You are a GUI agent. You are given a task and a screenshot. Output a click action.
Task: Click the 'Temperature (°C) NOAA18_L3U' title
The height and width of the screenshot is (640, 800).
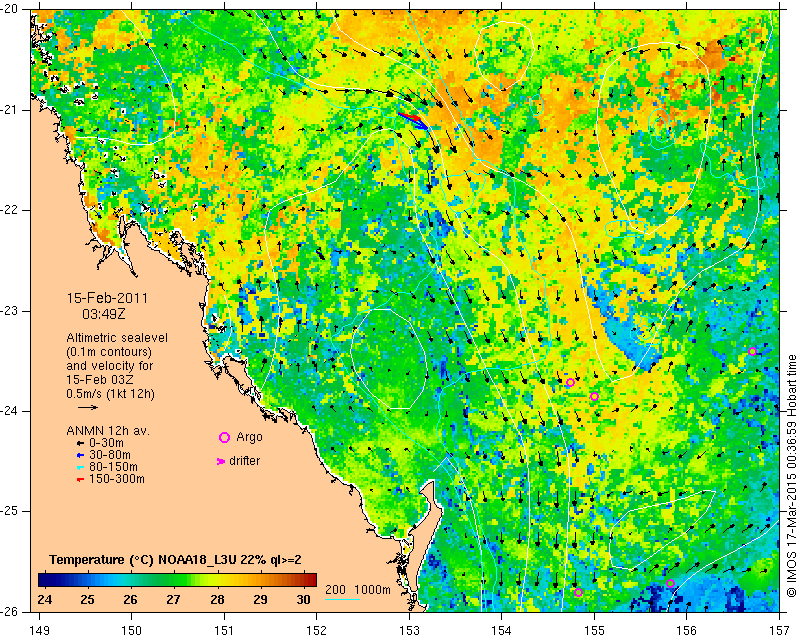[145, 560]
